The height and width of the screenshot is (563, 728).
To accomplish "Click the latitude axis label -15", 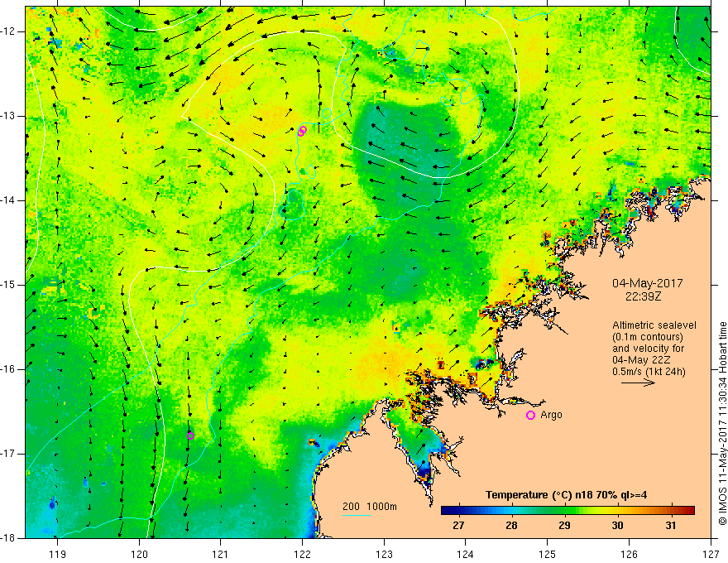I will [8, 285].
